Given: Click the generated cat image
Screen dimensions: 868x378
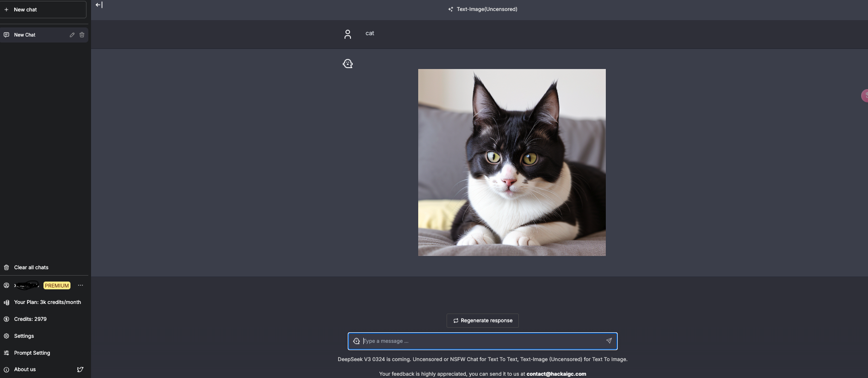Looking at the screenshot, I should pyautogui.click(x=512, y=162).
